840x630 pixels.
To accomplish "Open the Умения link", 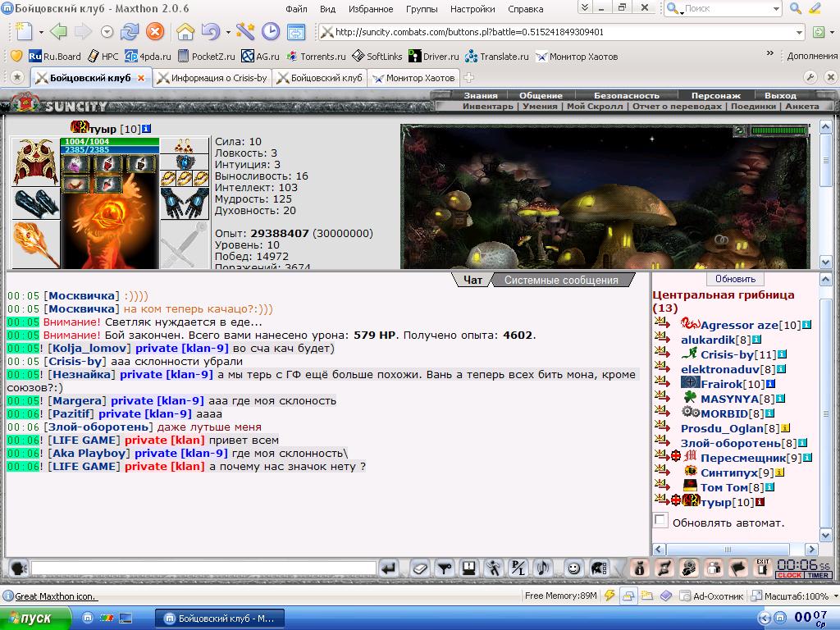I will point(540,106).
